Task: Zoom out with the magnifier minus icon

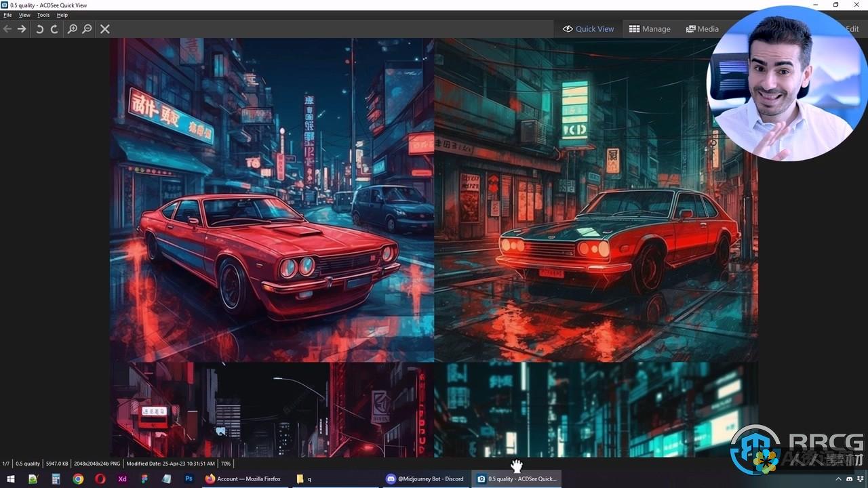Action: 87,28
